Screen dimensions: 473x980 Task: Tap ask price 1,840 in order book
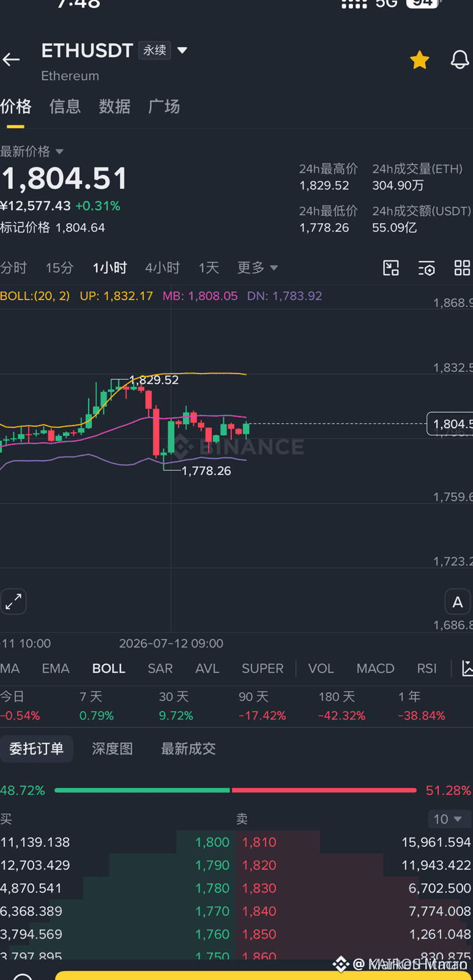[x=259, y=912]
